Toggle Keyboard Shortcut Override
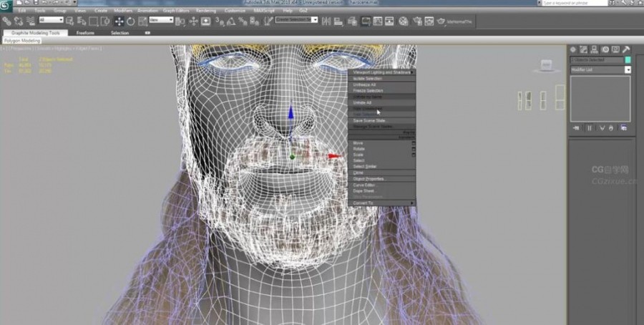The height and width of the screenshot is (325, 644). 206,21
